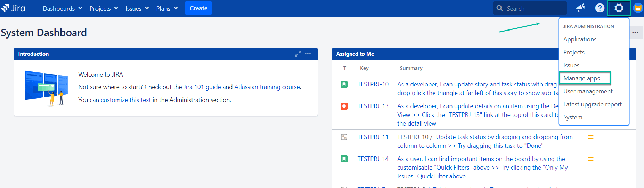
Task: Open issue key TESTPRJ-14
Action: pyautogui.click(x=373, y=159)
